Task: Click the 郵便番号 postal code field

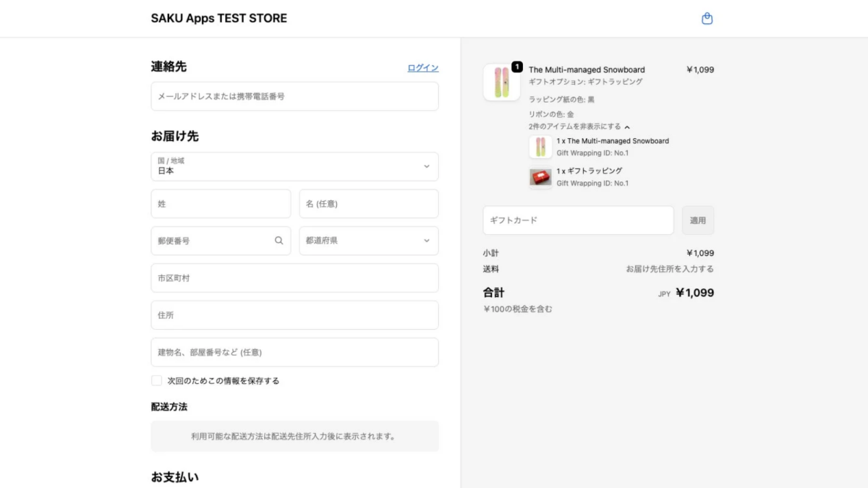Action: pyautogui.click(x=210, y=240)
